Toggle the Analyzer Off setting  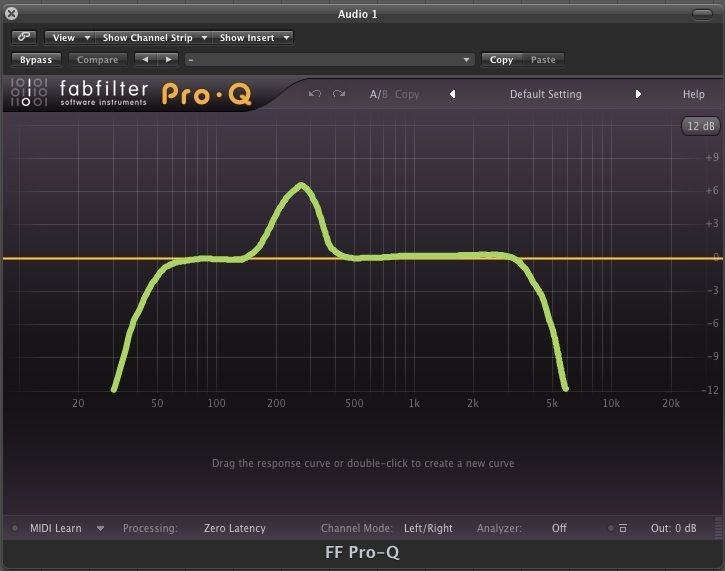tap(559, 528)
